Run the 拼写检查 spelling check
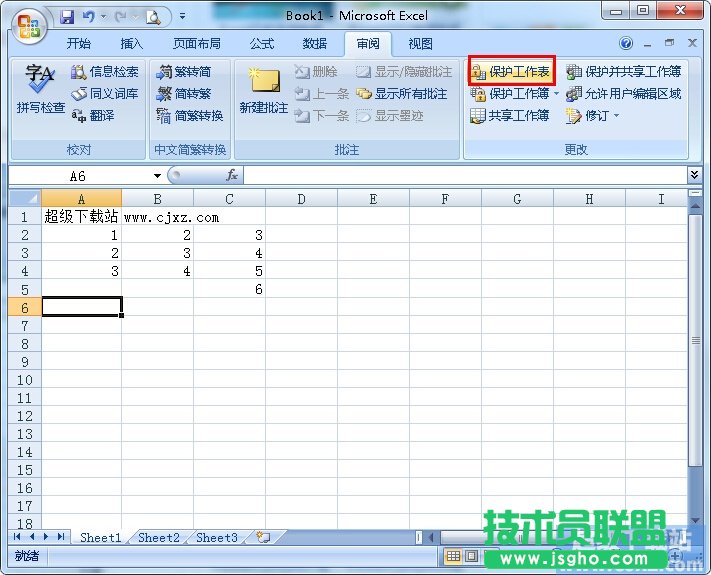This screenshot has width=711, height=575. [x=40, y=88]
